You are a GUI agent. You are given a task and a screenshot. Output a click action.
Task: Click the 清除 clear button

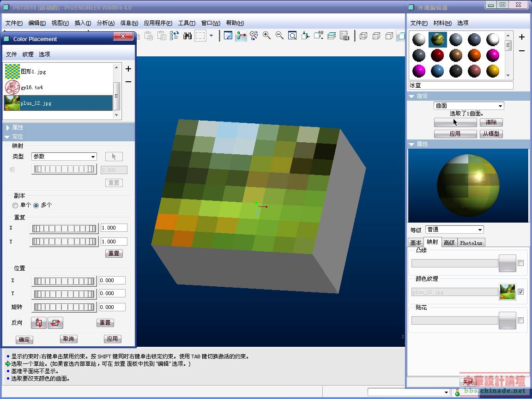click(491, 122)
